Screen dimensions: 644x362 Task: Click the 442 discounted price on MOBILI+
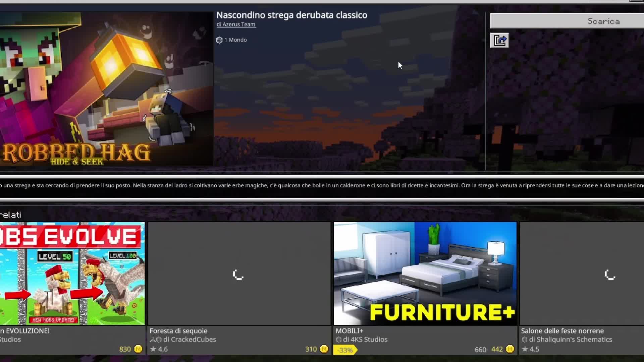[x=497, y=349]
